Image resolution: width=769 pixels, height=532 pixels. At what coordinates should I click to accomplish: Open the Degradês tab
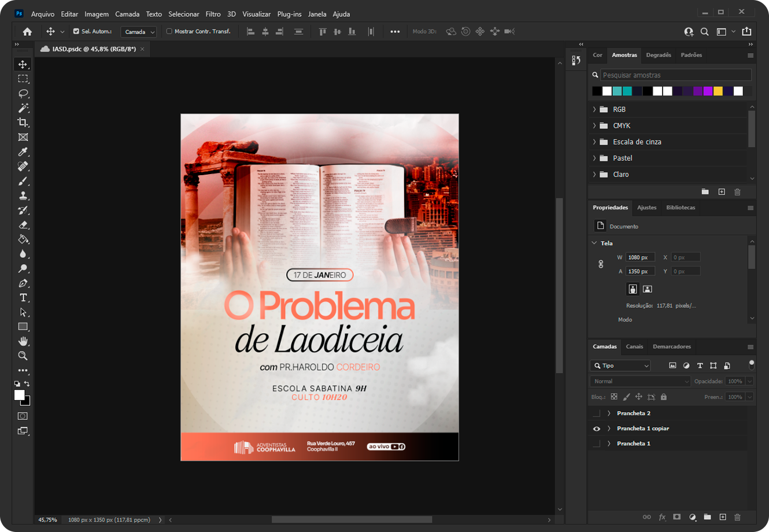pyautogui.click(x=659, y=55)
